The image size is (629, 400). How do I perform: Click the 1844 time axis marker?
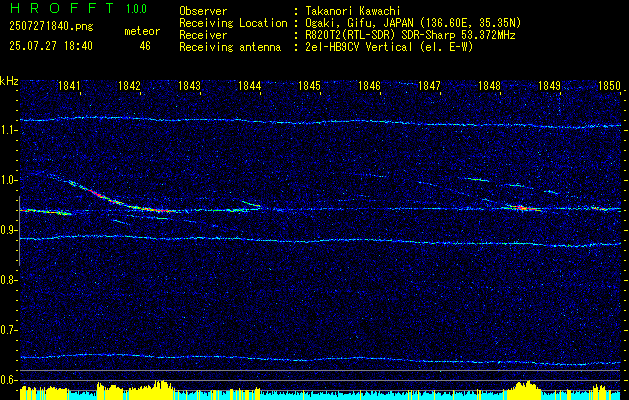tap(249, 85)
